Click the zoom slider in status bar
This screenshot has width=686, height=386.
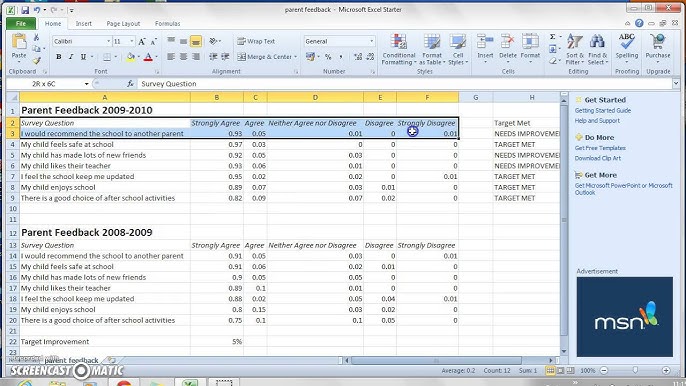click(x=635, y=370)
